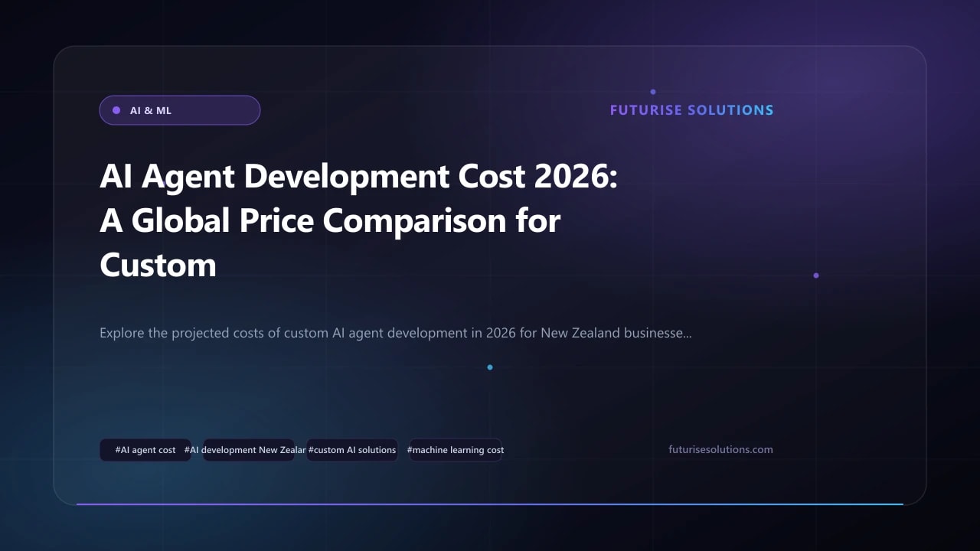Click the description starting with 'Explore the projected costs'
Viewport: 980px width, 551px height.
pos(396,334)
